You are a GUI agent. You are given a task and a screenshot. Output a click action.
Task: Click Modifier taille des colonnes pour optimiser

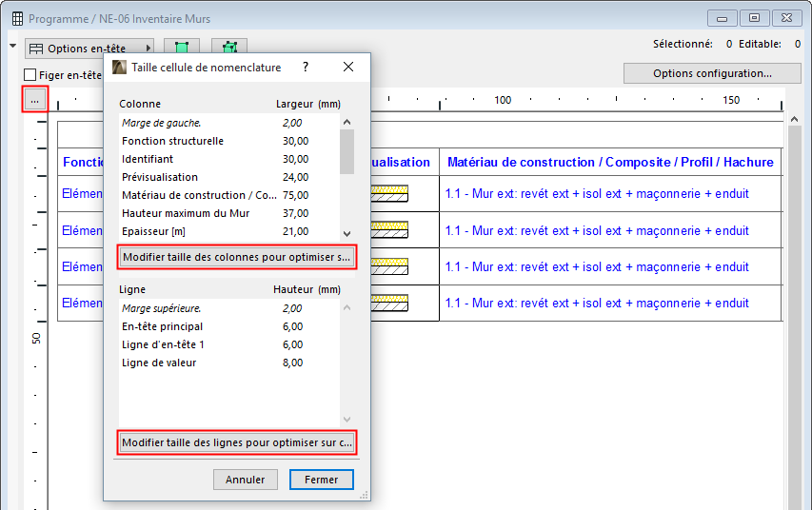click(x=237, y=257)
